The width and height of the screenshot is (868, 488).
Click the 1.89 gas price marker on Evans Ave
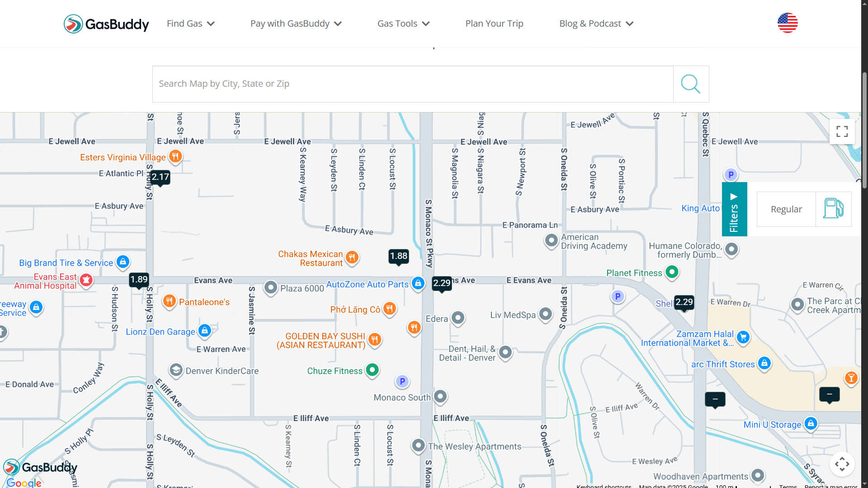click(x=139, y=280)
